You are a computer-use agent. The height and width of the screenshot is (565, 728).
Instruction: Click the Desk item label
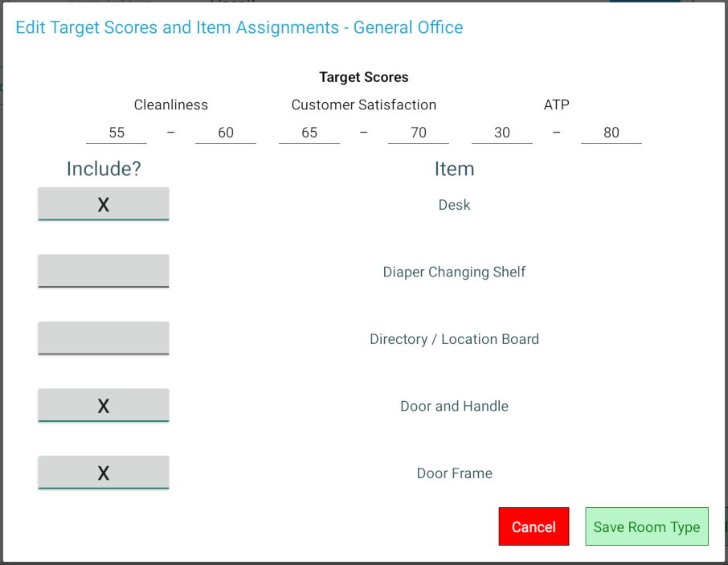[454, 205]
